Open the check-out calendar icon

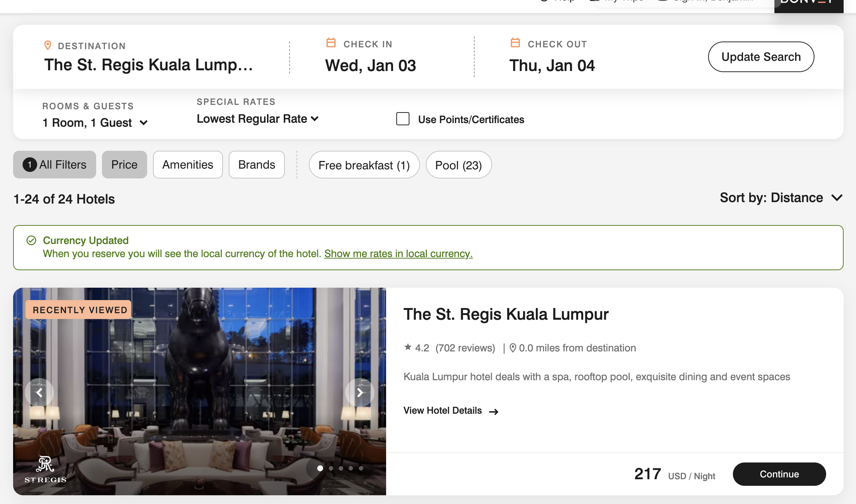(x=515, y=43)
